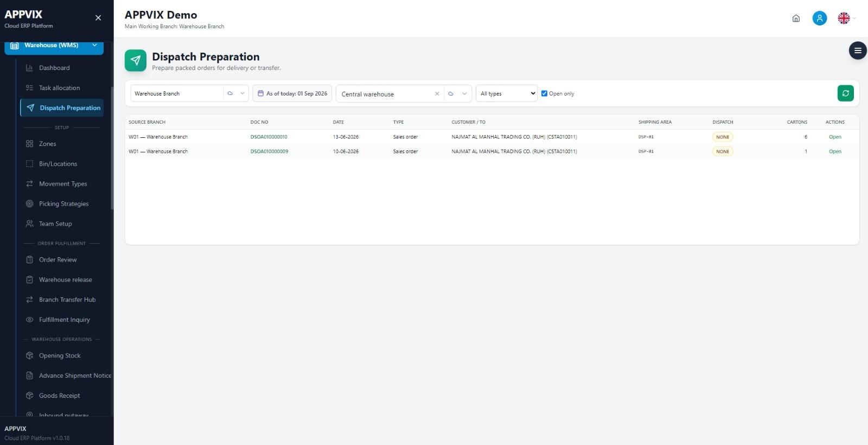Open Movement Types
The height and width of the screenshot is (445, 868).
(x=61, y=184)
